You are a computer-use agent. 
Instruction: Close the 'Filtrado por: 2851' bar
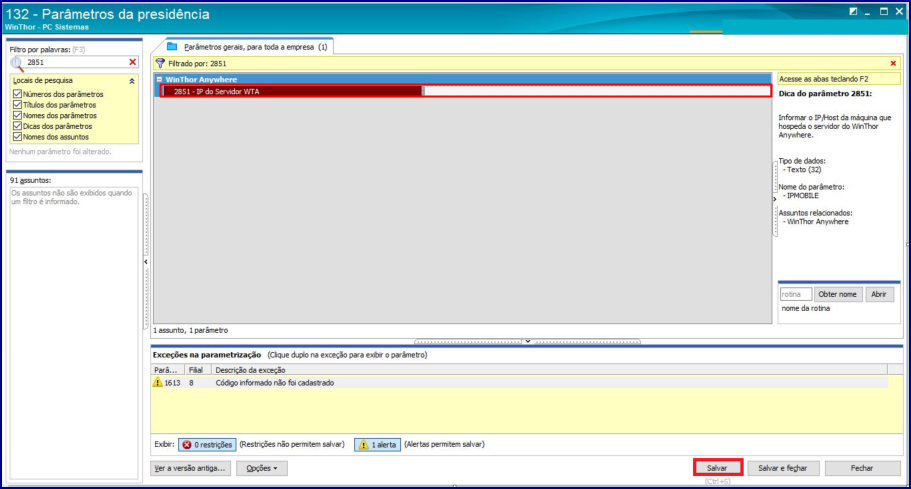click(893, 63)
